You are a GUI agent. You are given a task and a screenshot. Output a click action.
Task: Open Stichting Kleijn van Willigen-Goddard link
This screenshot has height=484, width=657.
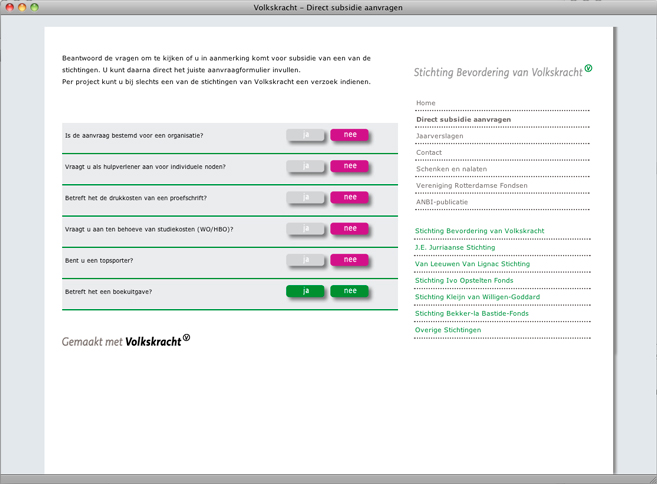[477, 297]
